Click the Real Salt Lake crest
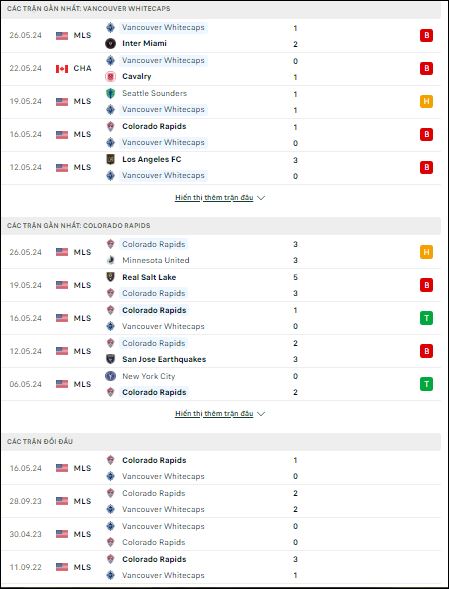This screenshot has width=449, height=589. click(110, 277)
